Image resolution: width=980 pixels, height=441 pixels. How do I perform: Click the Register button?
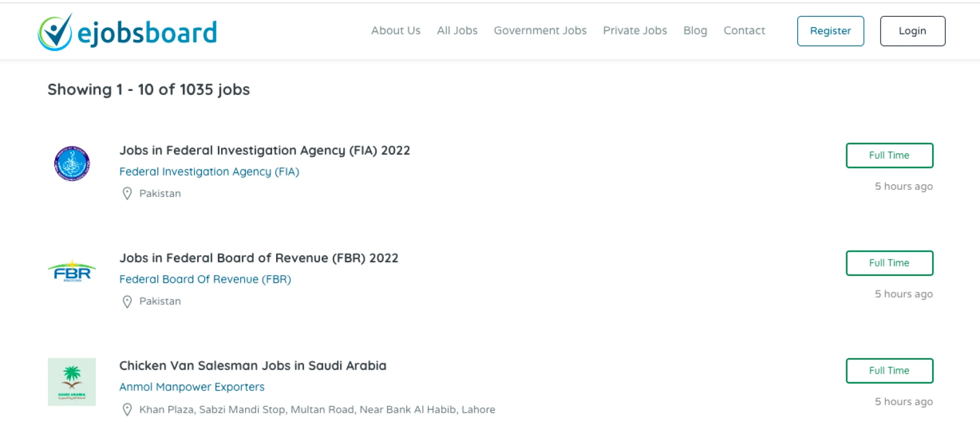pos(830,31)
